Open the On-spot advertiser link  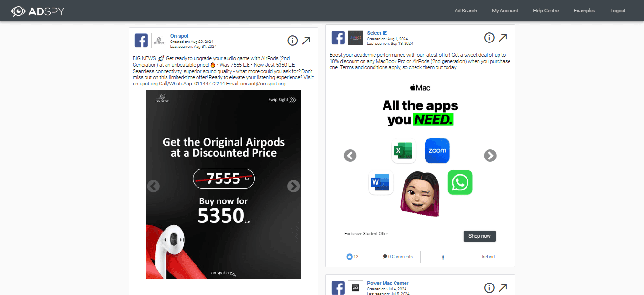click(179, 36)
